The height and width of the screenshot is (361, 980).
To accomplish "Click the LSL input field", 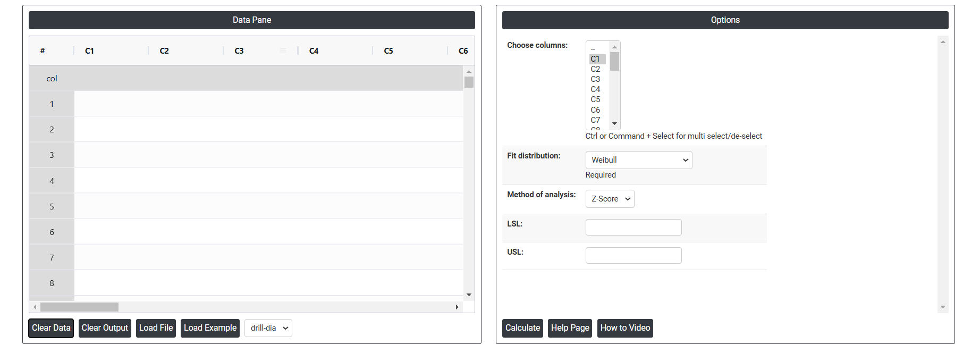I will click(x=633, y=228).
